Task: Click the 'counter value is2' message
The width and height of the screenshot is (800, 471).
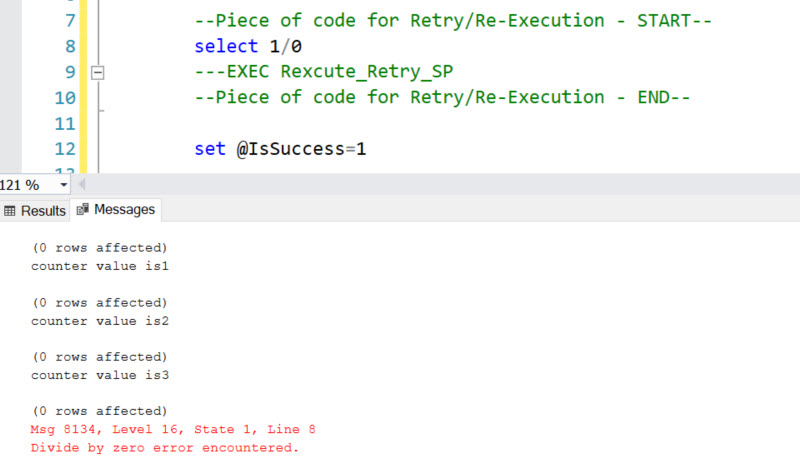Action: click(99, 321)
